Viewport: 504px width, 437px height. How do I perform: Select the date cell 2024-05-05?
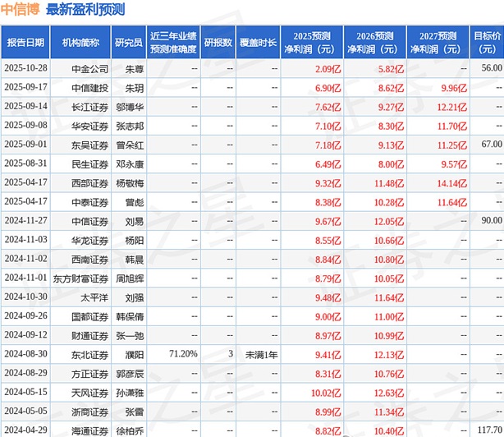[25, 411]
